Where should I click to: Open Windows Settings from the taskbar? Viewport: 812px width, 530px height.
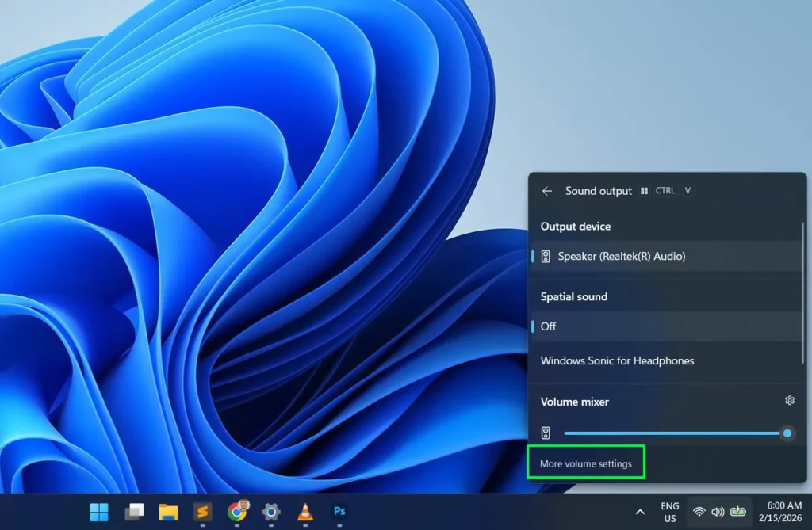coord(270,513)
